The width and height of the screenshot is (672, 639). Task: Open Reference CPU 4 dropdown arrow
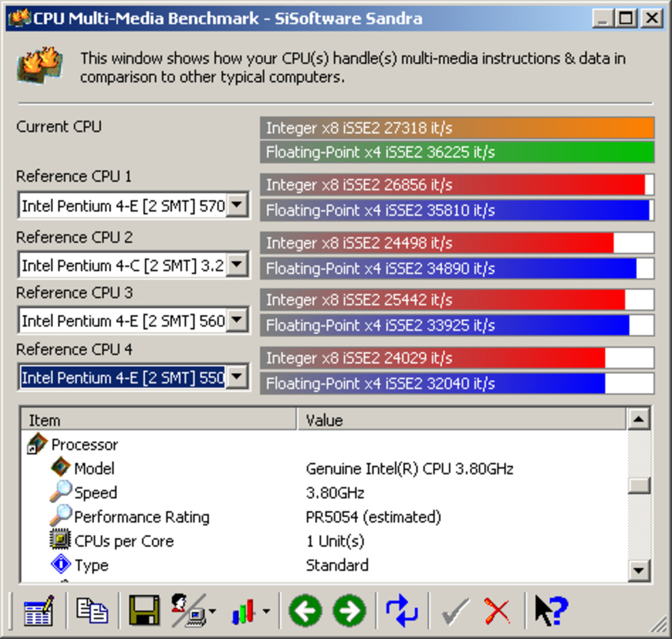click(x=237, y=377)
